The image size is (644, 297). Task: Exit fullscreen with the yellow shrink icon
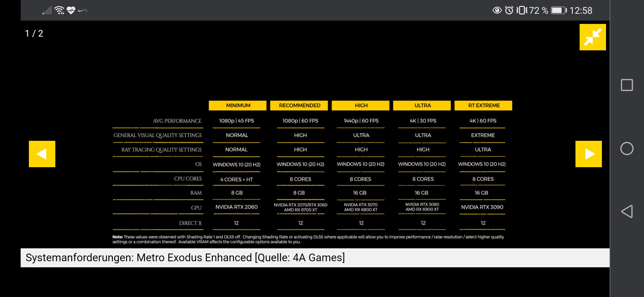(x=593, y=37)
